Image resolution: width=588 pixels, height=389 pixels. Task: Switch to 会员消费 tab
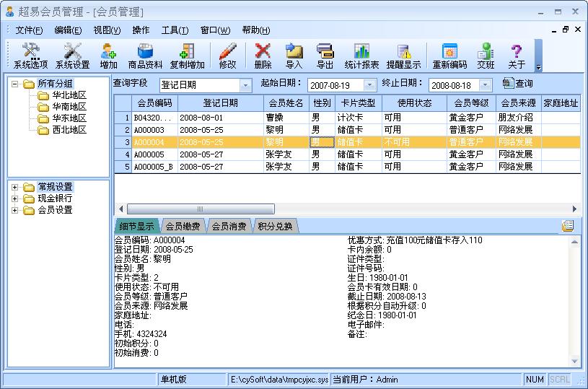(x=229, y=226)
